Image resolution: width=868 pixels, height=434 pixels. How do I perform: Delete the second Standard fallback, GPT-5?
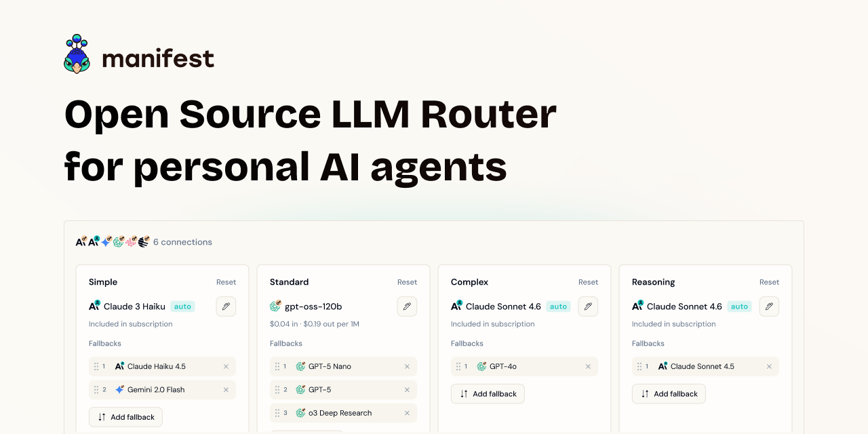[x=407, y=390]
